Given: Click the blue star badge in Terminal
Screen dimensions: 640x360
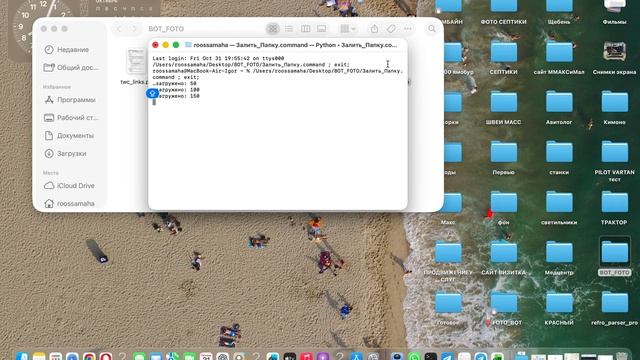Looking at the screenshot, I should pyautogui.click(x=152, y=93).
